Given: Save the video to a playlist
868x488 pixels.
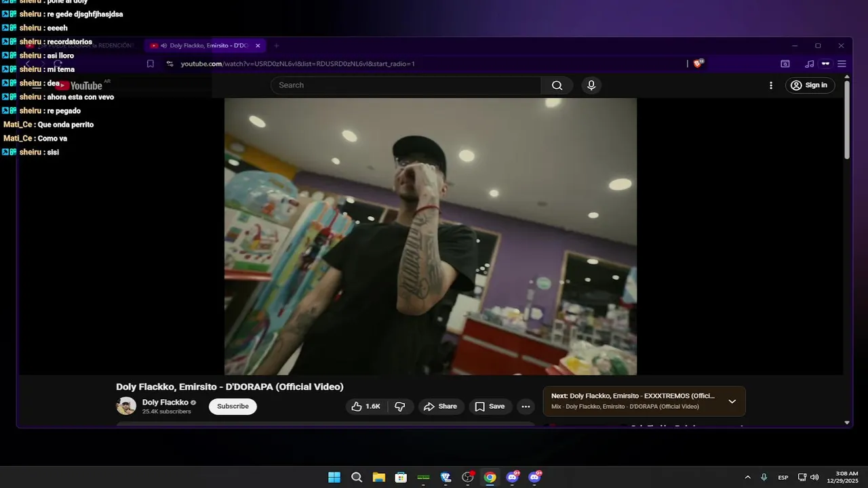Looking at the screenshot, I should pyautogui.click(x=490, y=407).
